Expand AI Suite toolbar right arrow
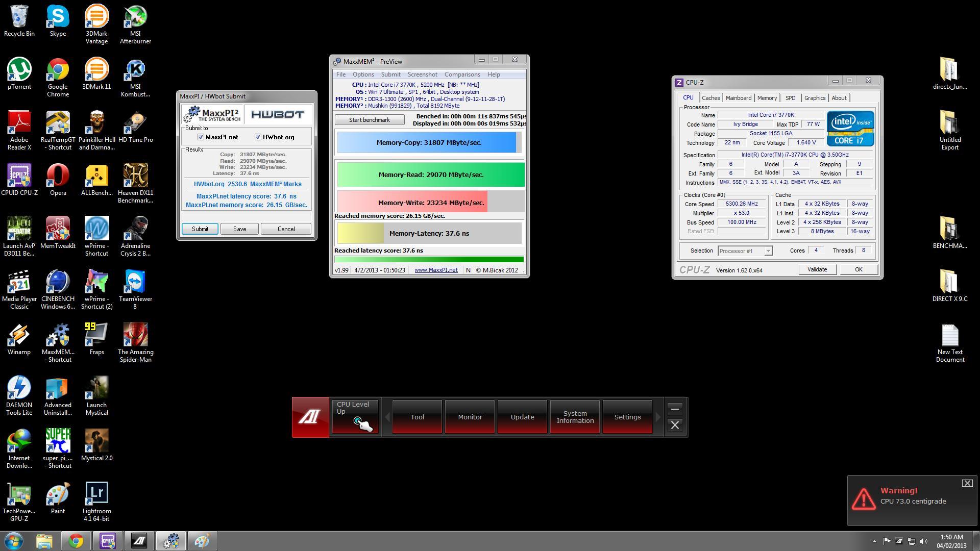Image resolution: width=980 pixels, height=551 pixels. pyautogui.click(x=658, y=417)
